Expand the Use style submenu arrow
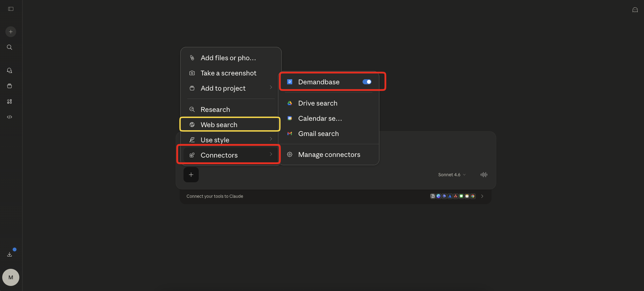This screenshot has height=291, width=644. tap(271, 139)
